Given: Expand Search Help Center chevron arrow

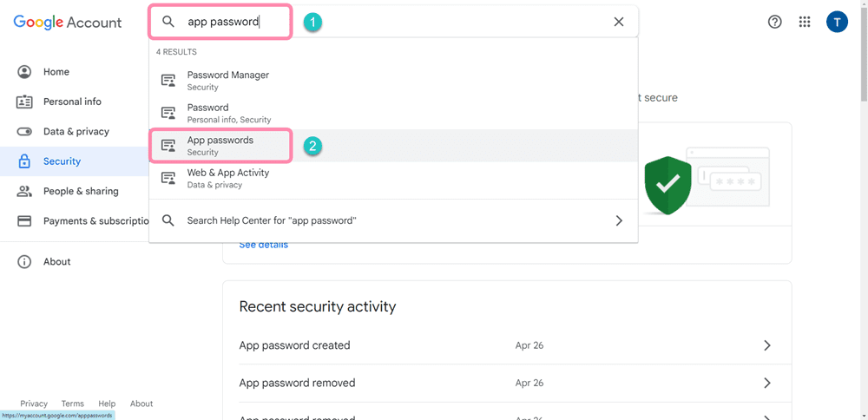Looking at the screenshot, I should (x=619, y=221).
